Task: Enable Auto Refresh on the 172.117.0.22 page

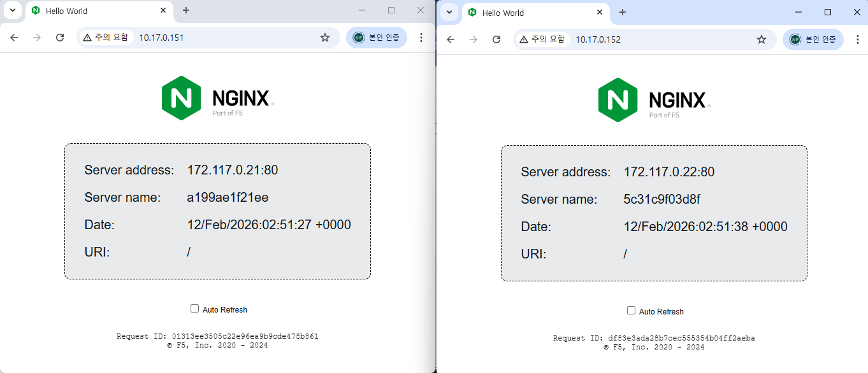Action: point(632,311)
